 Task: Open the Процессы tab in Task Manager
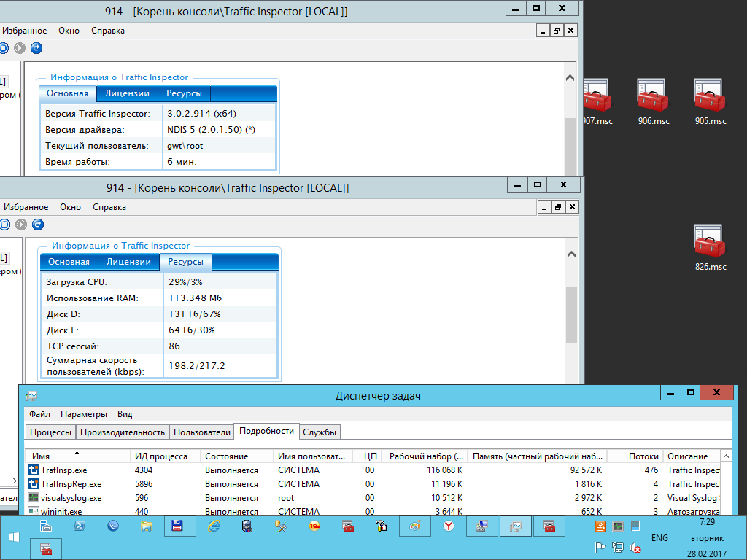click(50, 432)
